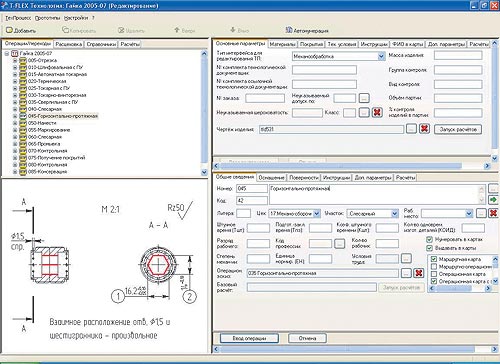This screenshot has height=364, width=500.
Task: Switch to the Покрытия tab
Action: [311, 44]
